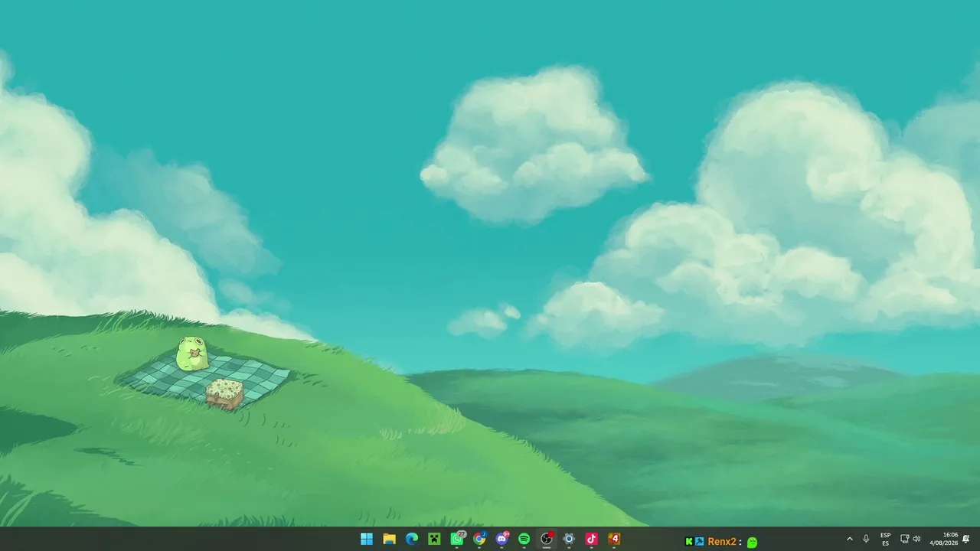The height and width of the screenshot is (551, 980).
Task: Open WhatsApp from the taskbar
Action: [457, 539]
